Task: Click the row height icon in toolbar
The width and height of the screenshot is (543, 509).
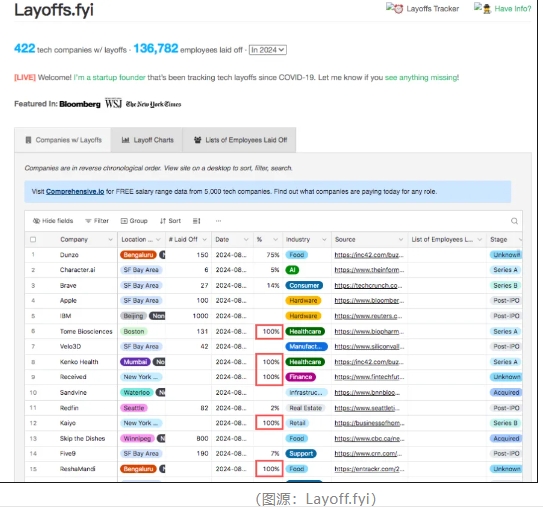Action: 197,221
